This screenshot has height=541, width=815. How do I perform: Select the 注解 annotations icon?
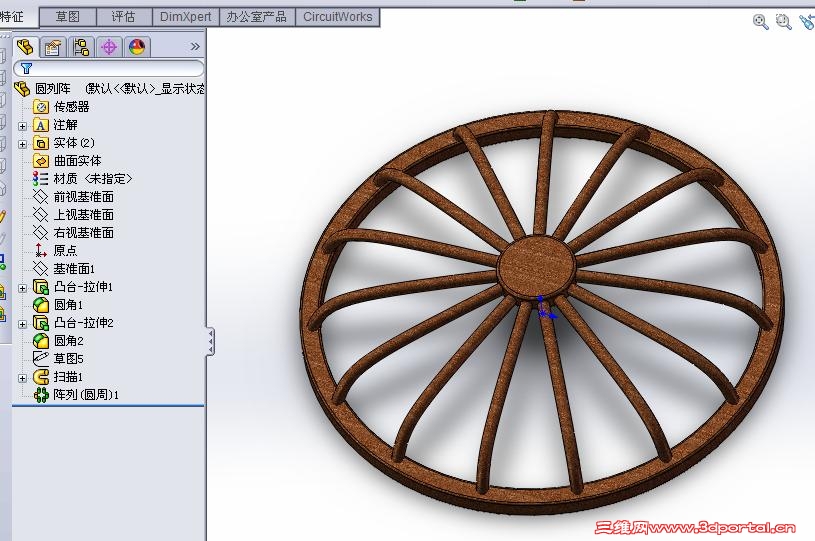(41, 125)
